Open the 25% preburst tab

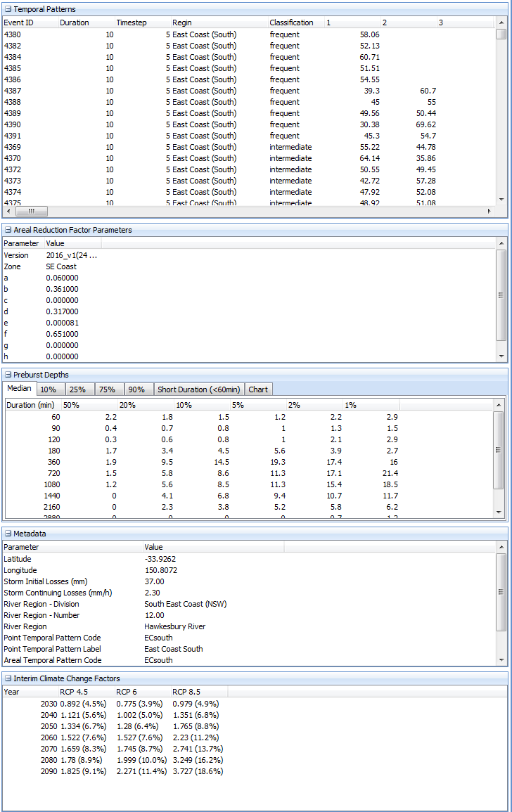(x=78, y=389)
